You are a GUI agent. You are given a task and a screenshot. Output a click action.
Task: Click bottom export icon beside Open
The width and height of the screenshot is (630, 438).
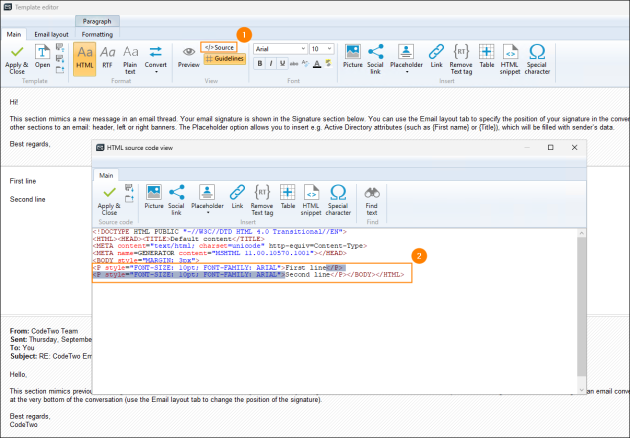pos(60,70)
